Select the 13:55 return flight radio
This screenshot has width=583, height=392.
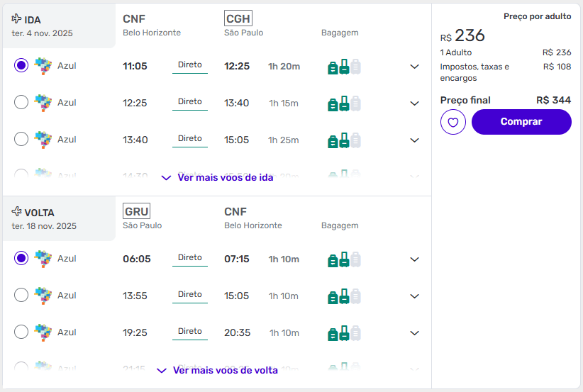[21, 296]
